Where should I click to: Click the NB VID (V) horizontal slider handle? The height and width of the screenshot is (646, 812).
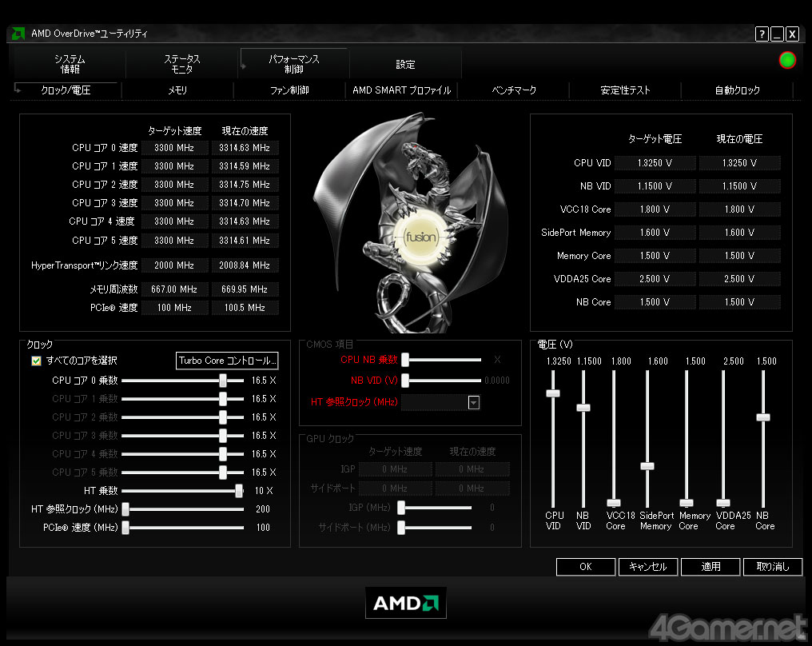point(405,381)
